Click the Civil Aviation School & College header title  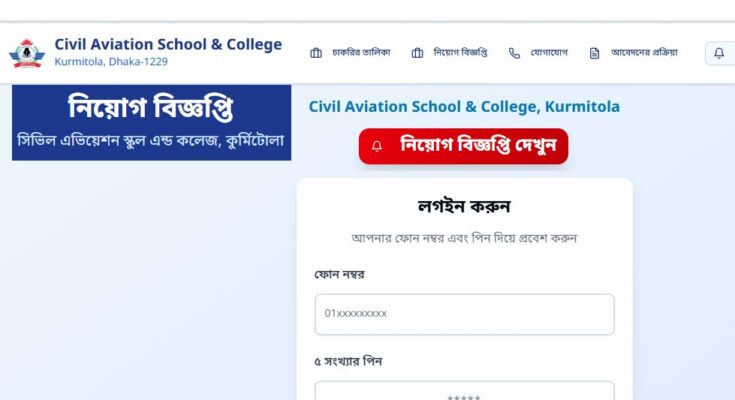[x=168, y=44]
